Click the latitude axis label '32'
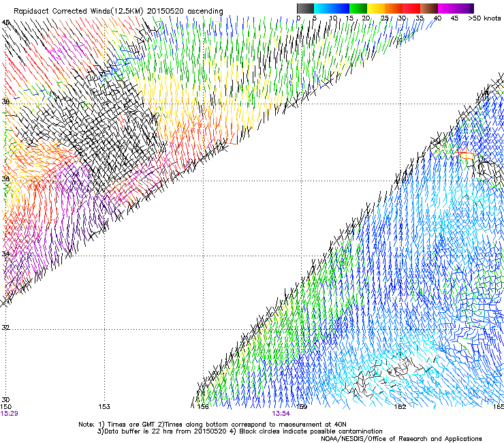This screenshot has height=443, width=504. point(5,328)
